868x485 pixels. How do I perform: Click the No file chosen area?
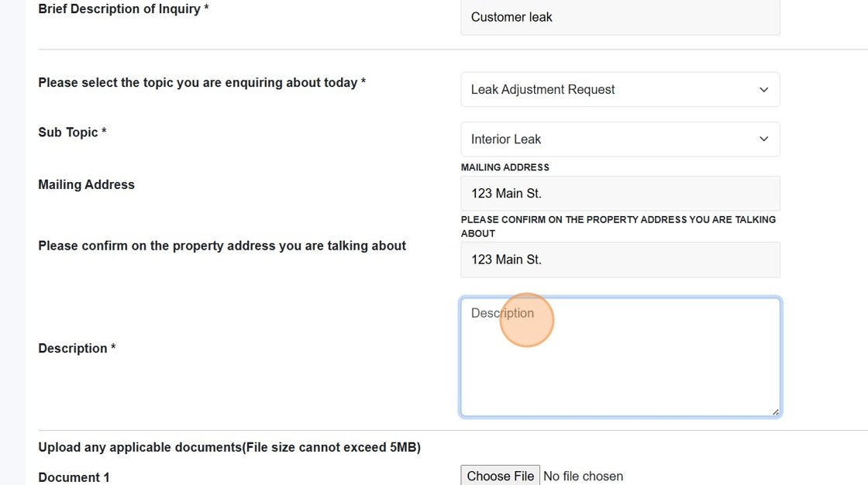(583, 475)
